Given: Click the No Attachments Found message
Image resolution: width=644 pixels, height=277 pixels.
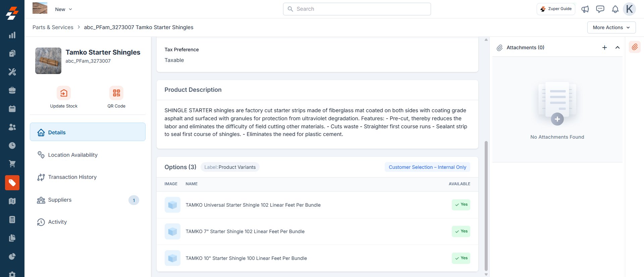Looking at the screenshot, I should pos(557,137).
